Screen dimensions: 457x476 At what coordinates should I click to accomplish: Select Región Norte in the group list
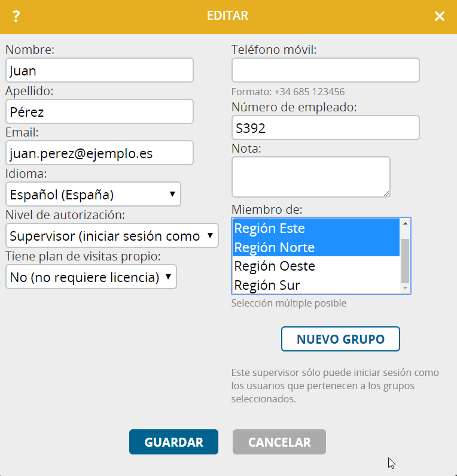(x=316, y=247)
